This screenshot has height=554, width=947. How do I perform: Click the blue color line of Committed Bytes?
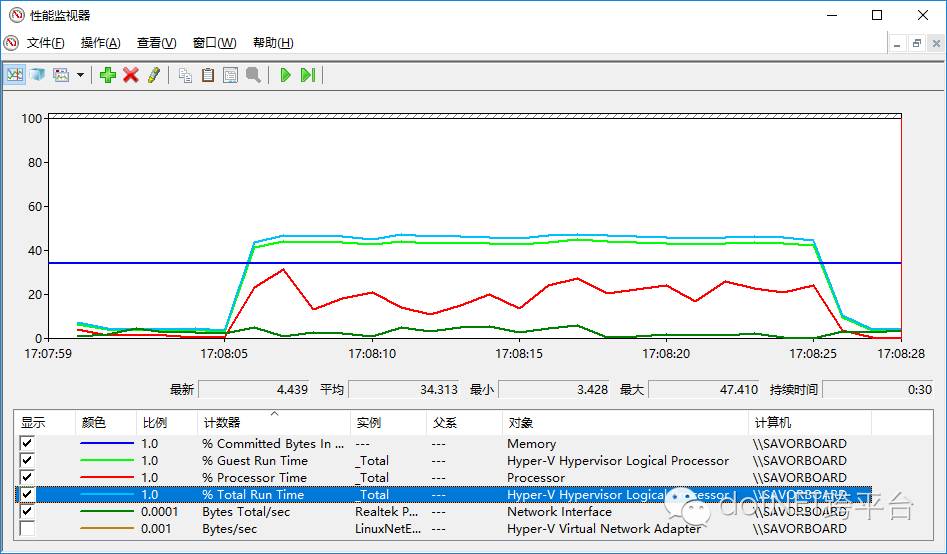(107, 443)
